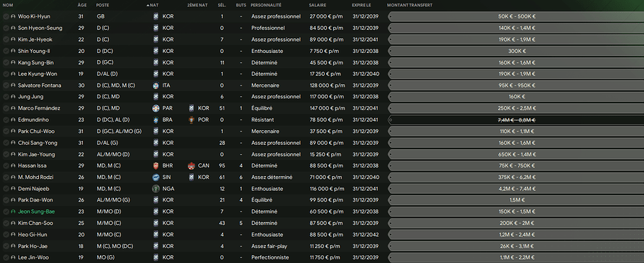
Task: Click the player icon beside Woo Ki-Hyun
Action: pos(13,17)
